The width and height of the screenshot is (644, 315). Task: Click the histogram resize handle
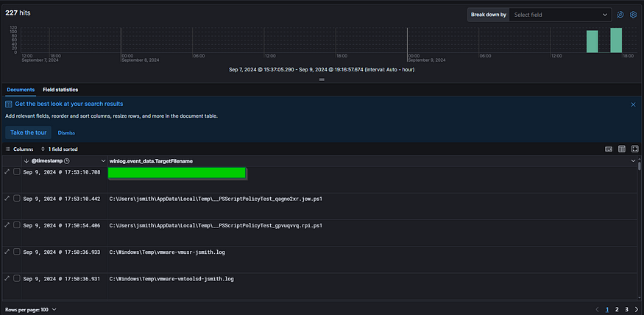click(322, 79)
